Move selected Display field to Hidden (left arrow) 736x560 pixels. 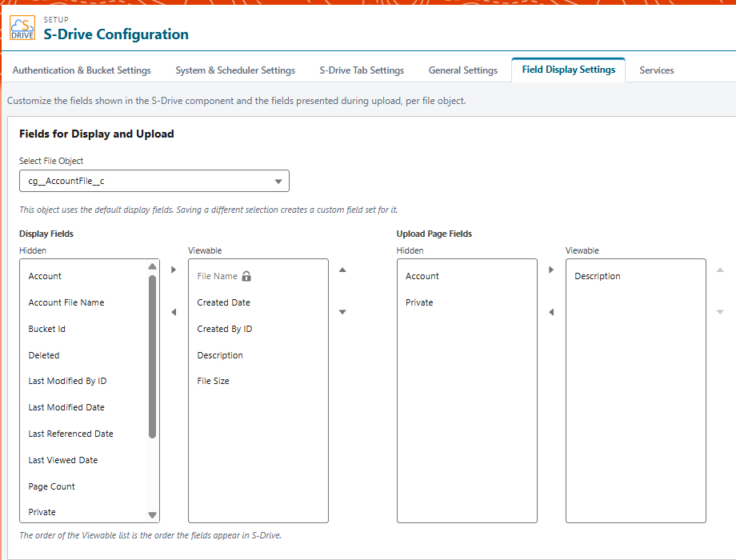174,312
